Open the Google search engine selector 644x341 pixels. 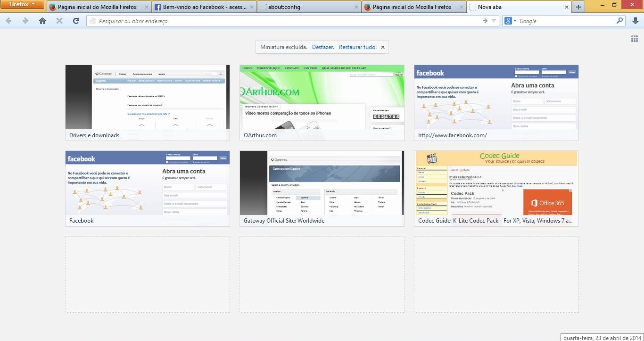click(511, 21)
